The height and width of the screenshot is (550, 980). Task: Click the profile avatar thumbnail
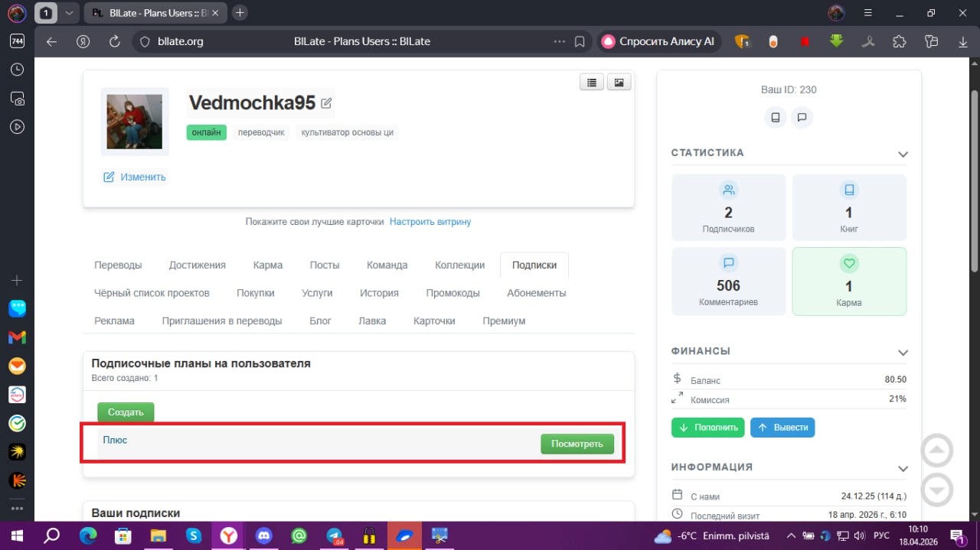135,121
